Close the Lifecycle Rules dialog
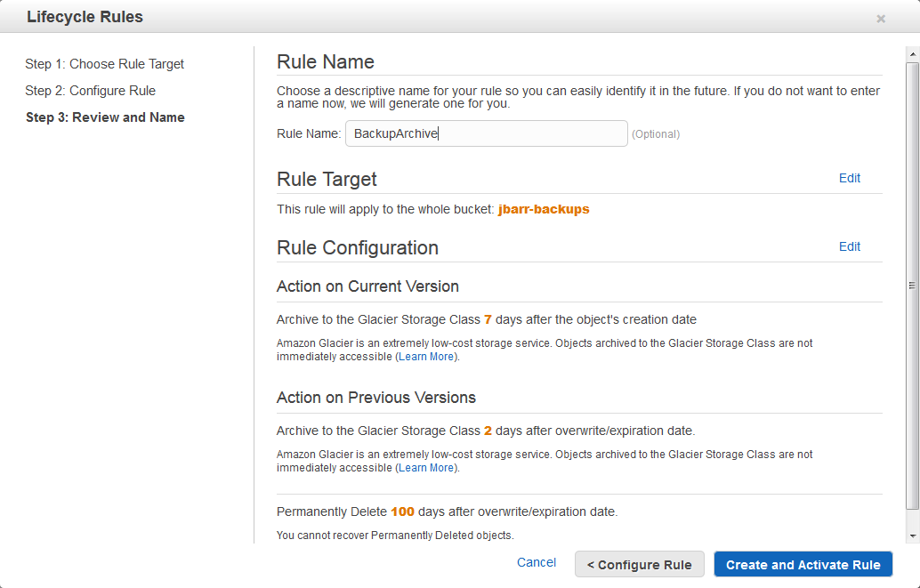920x588 pixels. [x=881, y=19]
